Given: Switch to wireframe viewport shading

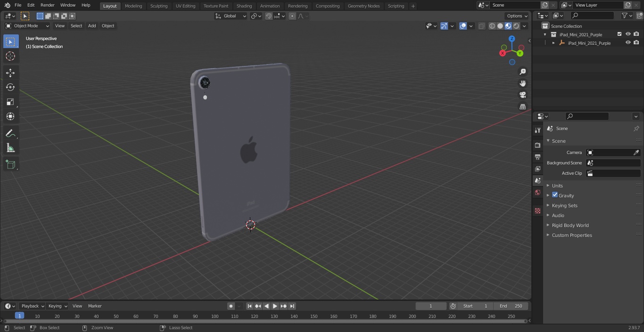Looking at the screenshot, I should 492,26.
